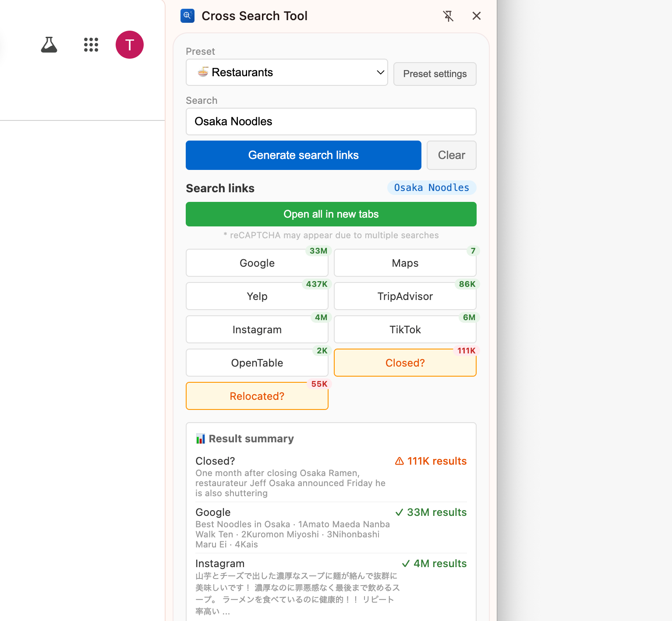Click the Search Labs flask icon
672x621 pixels.
(x=49, y=45)
